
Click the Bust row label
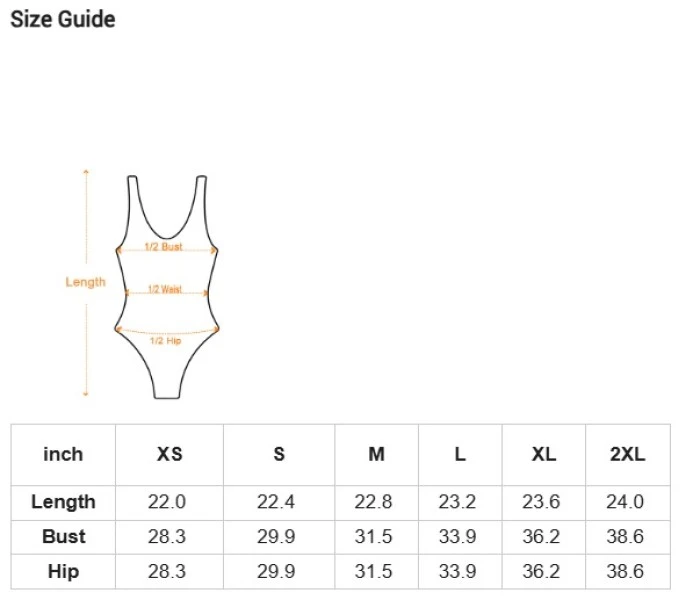pyautogui.click(x=64, y=536)
